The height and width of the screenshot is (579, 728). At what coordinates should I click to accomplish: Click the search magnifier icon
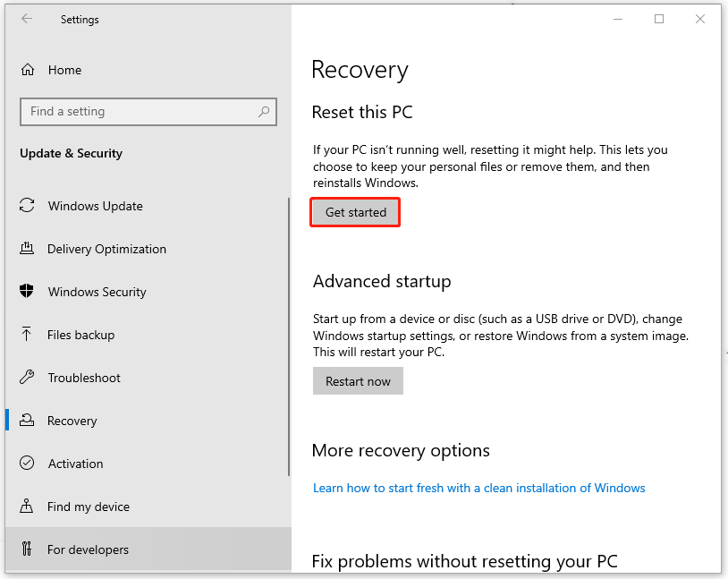264,112
